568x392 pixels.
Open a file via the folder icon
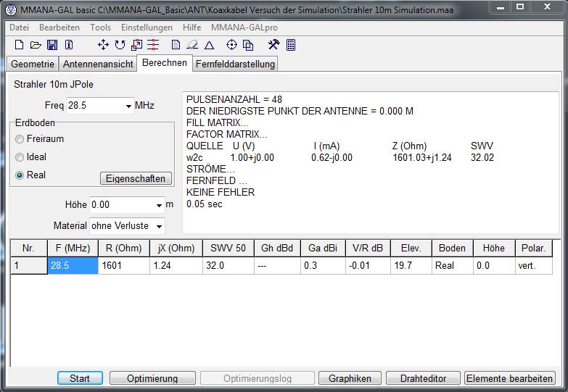pos(36,45)
